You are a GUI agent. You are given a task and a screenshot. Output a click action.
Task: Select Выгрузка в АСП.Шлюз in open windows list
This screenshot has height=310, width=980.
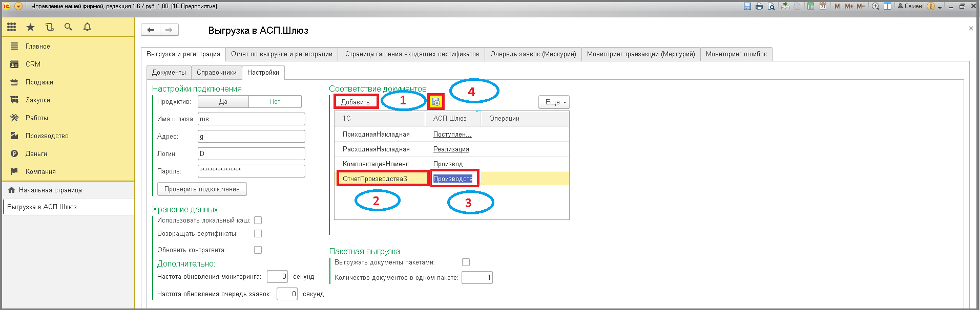[x=68, y=207]
